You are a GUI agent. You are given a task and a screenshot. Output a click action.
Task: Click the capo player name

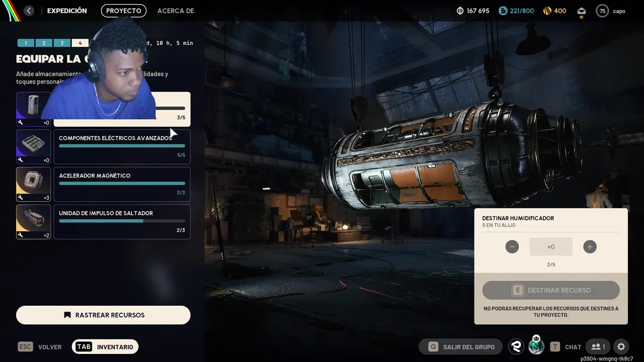coord(619,11)
